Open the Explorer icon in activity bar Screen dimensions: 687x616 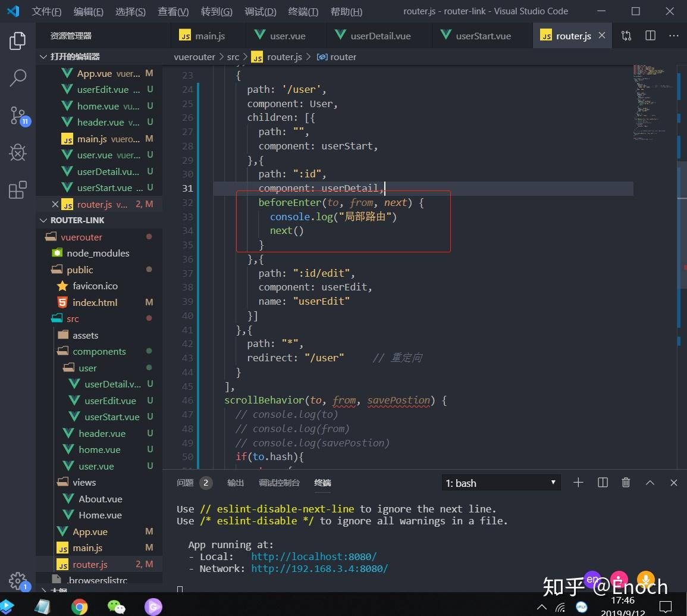tap(18, 41)
